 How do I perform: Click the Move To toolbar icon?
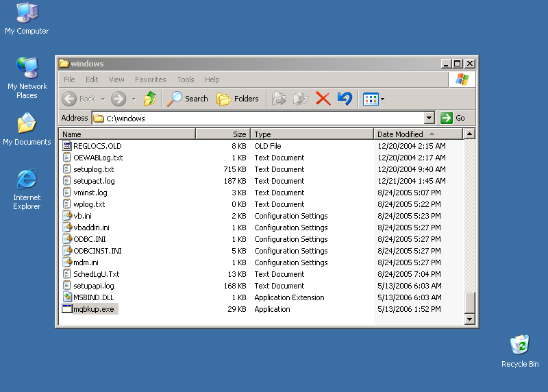point(279,99)
